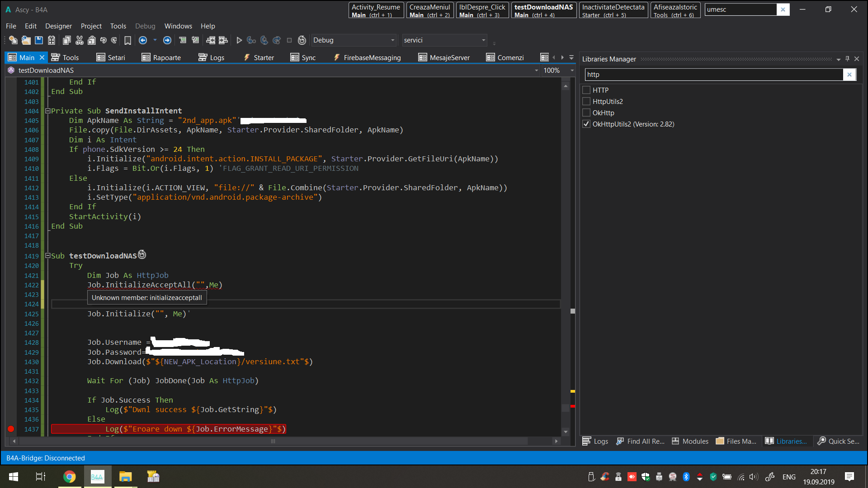Uncheck the OkHttpUtils2 library checkbox
This screenshot has height=488, width=868.
pyautogui.click(x=586, y=124)
